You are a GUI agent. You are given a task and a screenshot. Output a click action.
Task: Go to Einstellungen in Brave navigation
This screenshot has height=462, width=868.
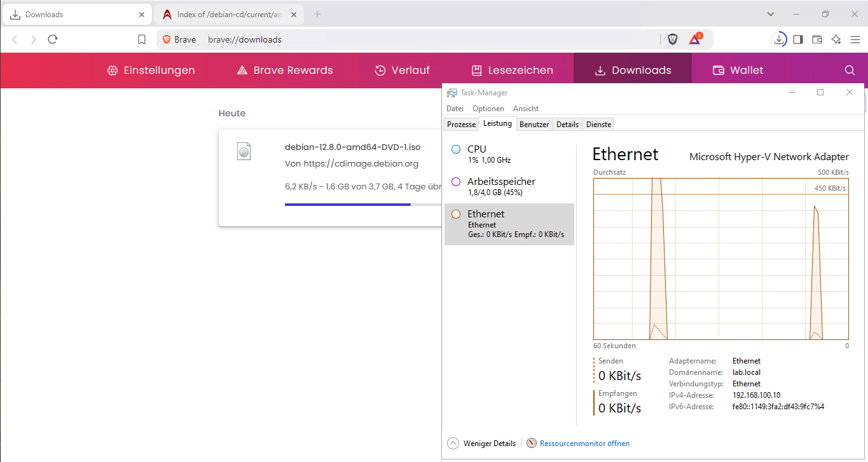click(151, 71)
